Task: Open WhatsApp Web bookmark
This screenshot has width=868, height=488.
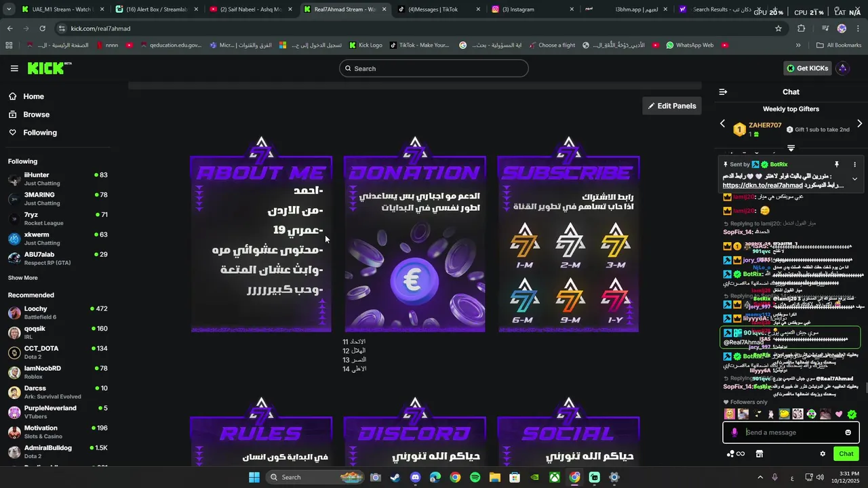Action: pyautogui.click(x=690, y=45)
